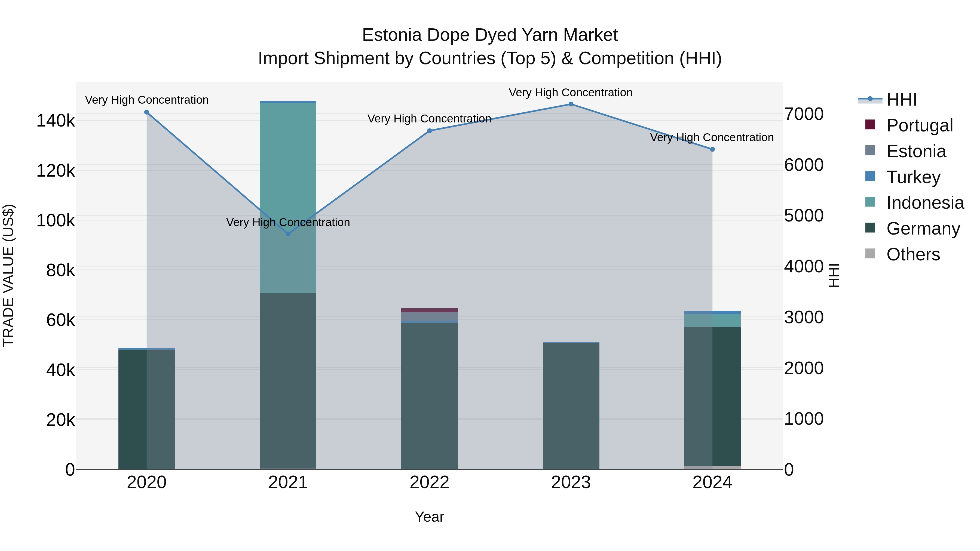Click the Germany dark green color swatch
The height and width of the screenshot is (551, 980).
(870, 227)
